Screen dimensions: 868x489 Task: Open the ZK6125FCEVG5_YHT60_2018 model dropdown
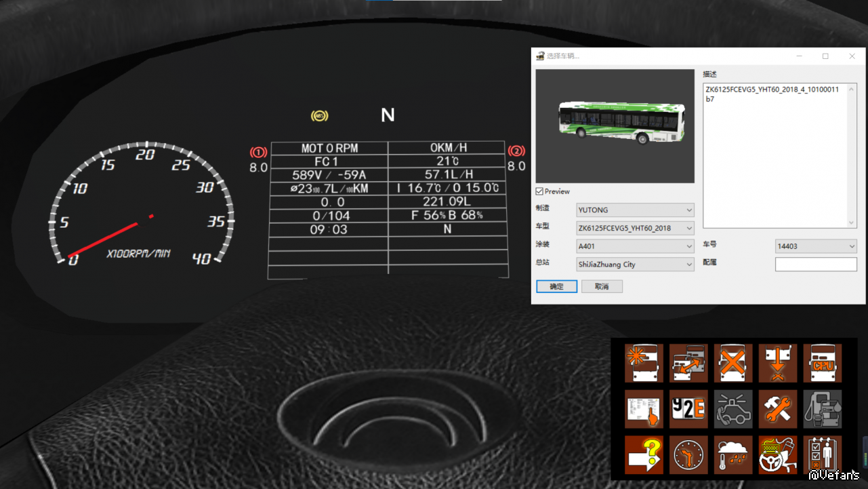pos(635,229)
